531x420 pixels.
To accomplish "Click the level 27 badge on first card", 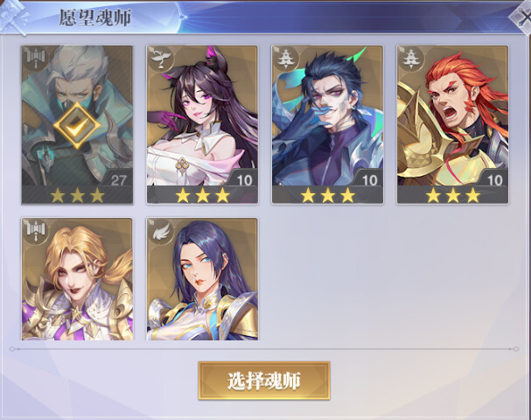I will (x=119, y=180).
